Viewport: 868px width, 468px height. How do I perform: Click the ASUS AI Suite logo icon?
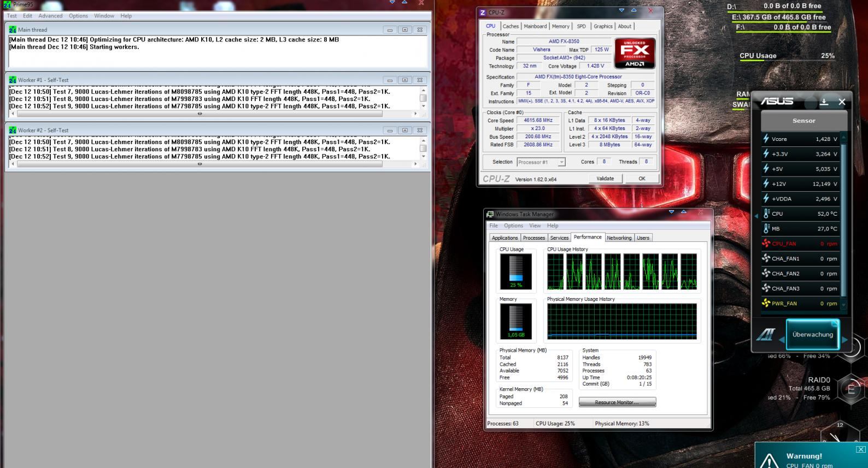click(765, 335)
